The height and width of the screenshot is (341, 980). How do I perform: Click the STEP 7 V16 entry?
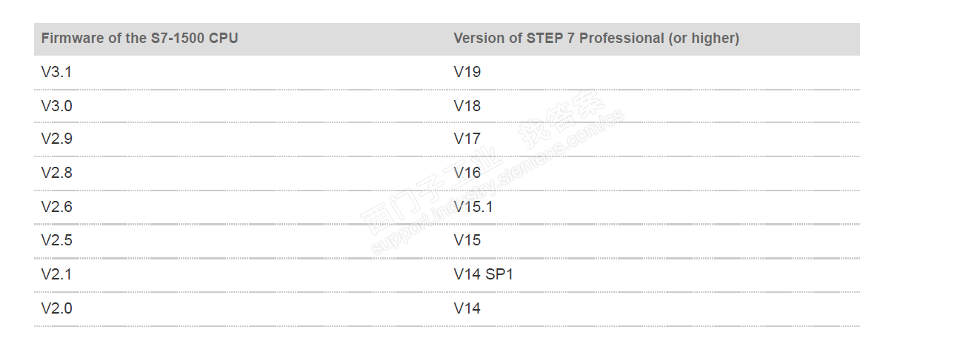coord(467,173)
